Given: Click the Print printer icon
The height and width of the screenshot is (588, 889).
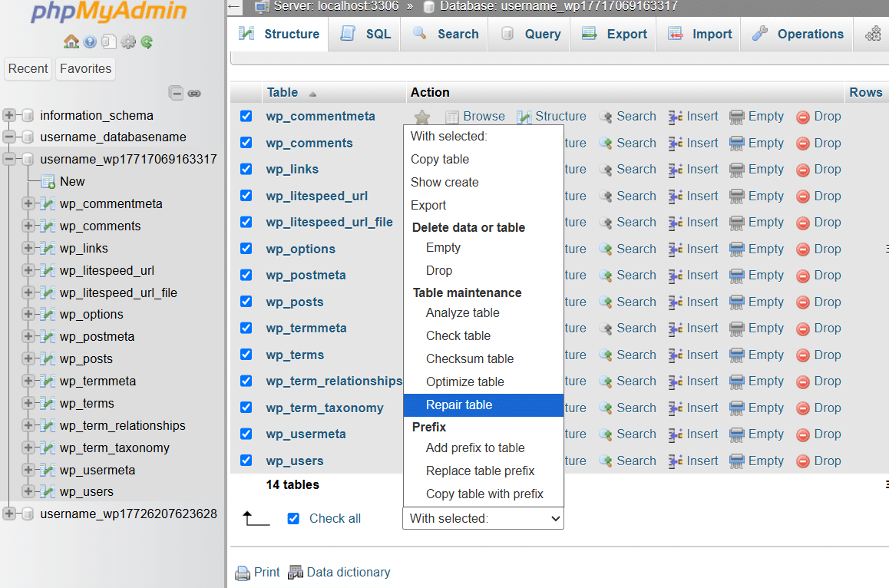Looking at the screenshot, I should pos(243,573).
